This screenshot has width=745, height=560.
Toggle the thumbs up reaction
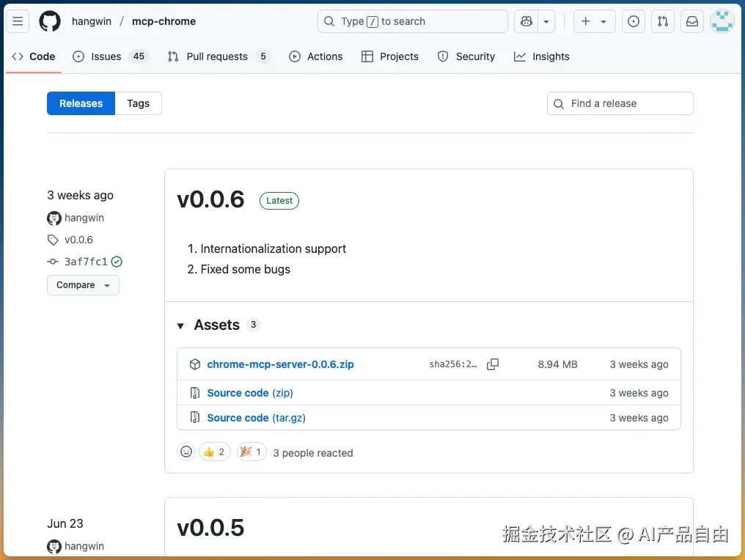tap(215, 452)
